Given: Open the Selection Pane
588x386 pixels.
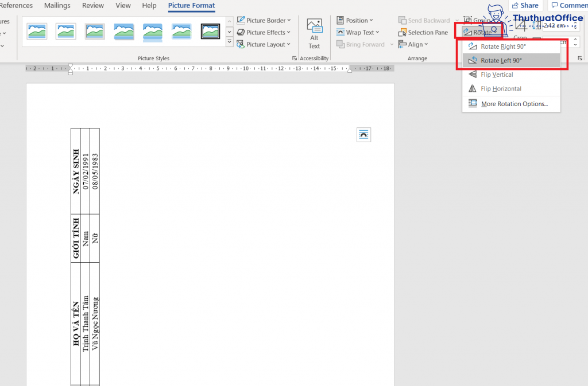Looking at the screenshot, I should point(423,33).
